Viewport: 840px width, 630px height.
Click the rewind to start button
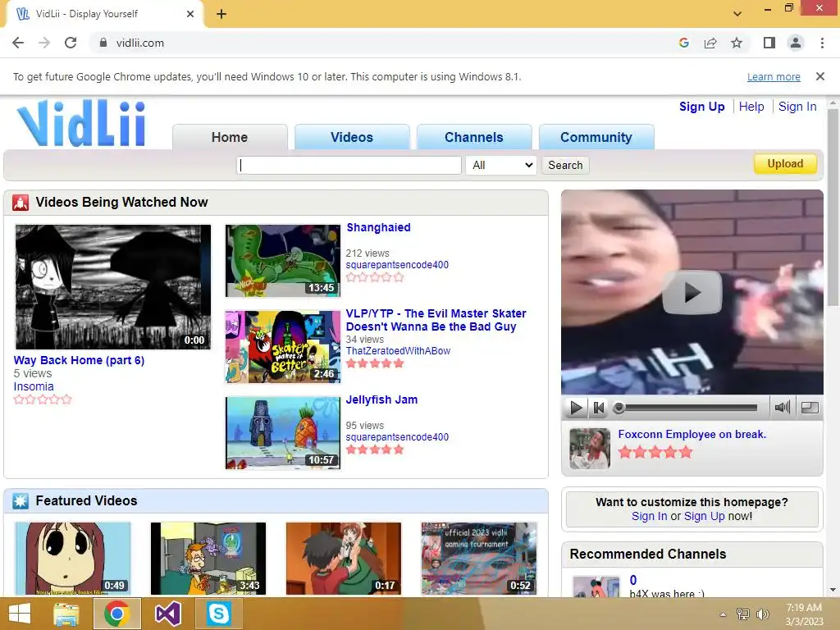coord(598,409)
